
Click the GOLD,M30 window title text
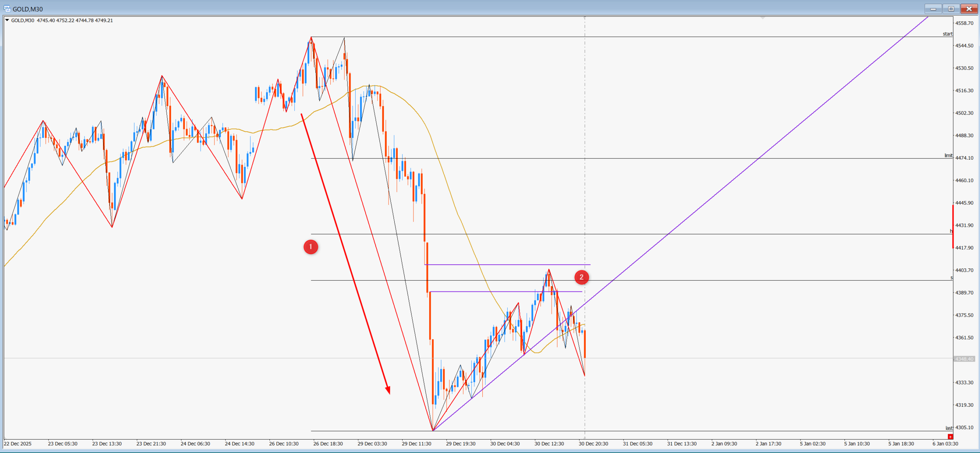click(28, 9)
